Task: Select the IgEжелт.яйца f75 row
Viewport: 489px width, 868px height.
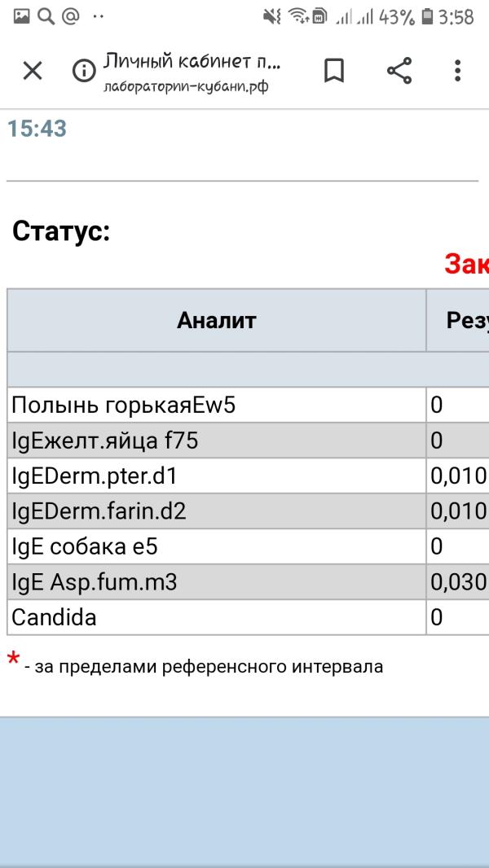Action: [248, 441]
